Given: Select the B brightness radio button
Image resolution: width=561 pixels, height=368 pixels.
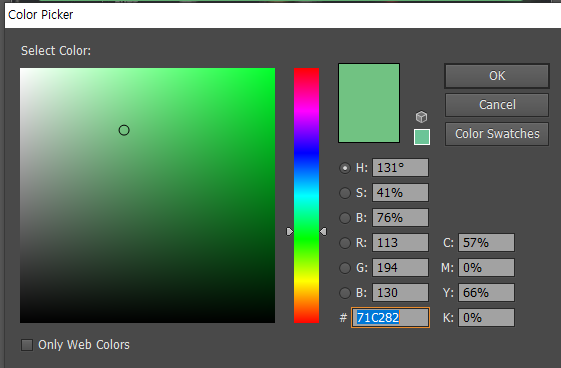Looking at the screenshot, I should point(345,218).
